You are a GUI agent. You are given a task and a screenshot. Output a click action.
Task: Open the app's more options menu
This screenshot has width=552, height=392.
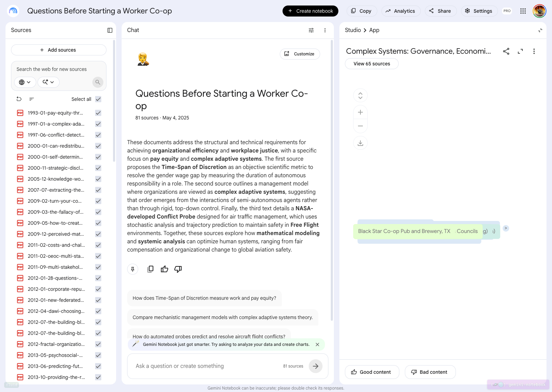point(534,51)
